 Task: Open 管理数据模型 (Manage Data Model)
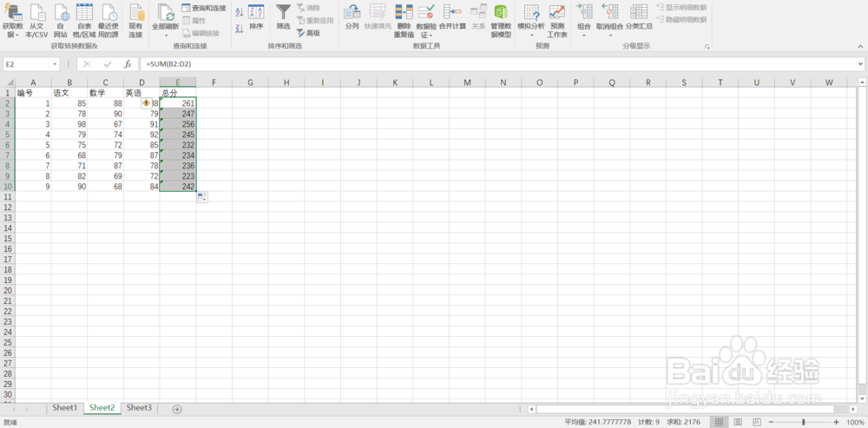501,21
